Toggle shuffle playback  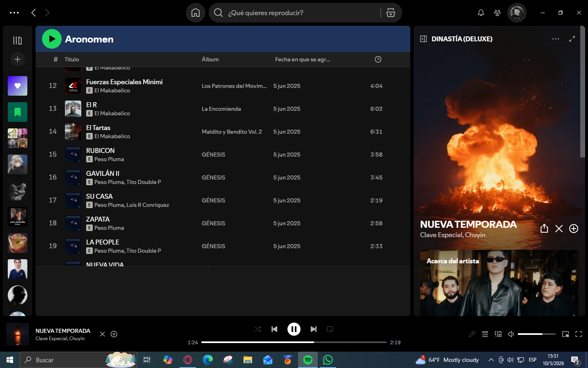(x=258, y=329)
